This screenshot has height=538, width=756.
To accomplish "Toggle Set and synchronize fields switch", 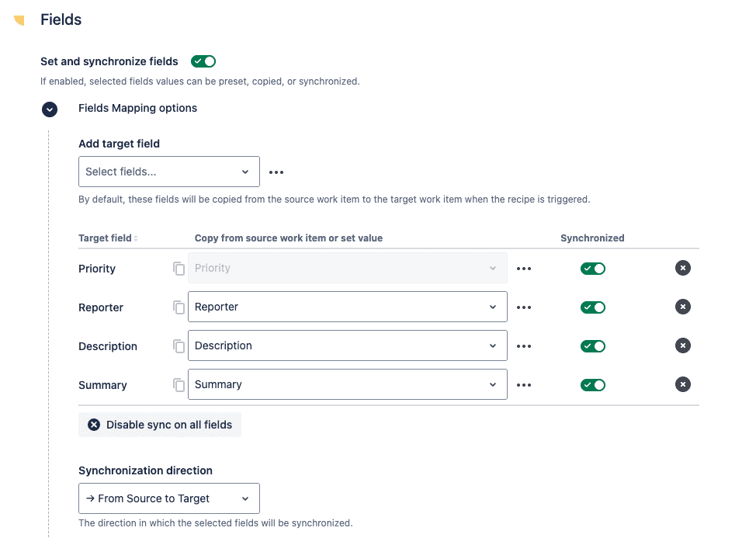I will point(203,61).
